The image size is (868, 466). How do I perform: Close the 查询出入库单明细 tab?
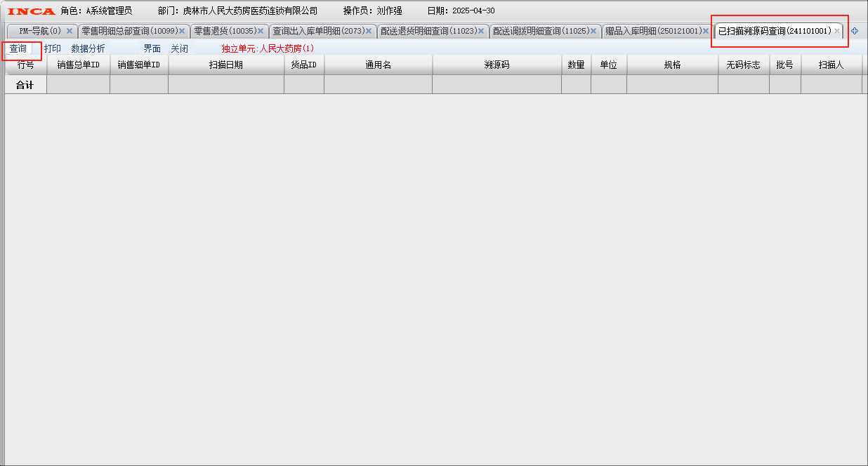coord(369,31)
